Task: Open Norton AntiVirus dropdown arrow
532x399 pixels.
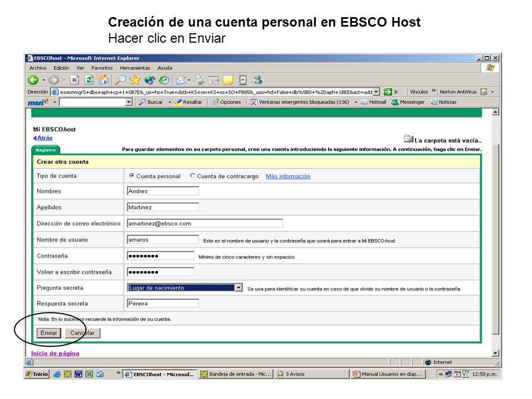Action: (x=492, y=92)
